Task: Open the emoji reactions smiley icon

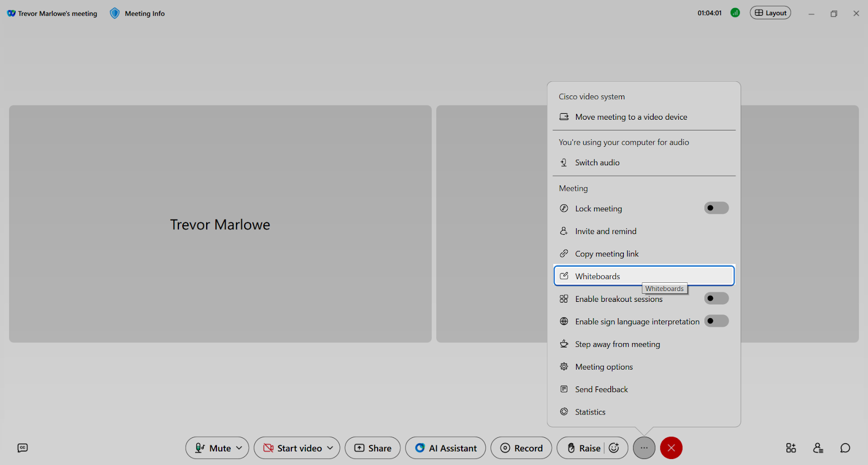Action: (x=614, y=448)
